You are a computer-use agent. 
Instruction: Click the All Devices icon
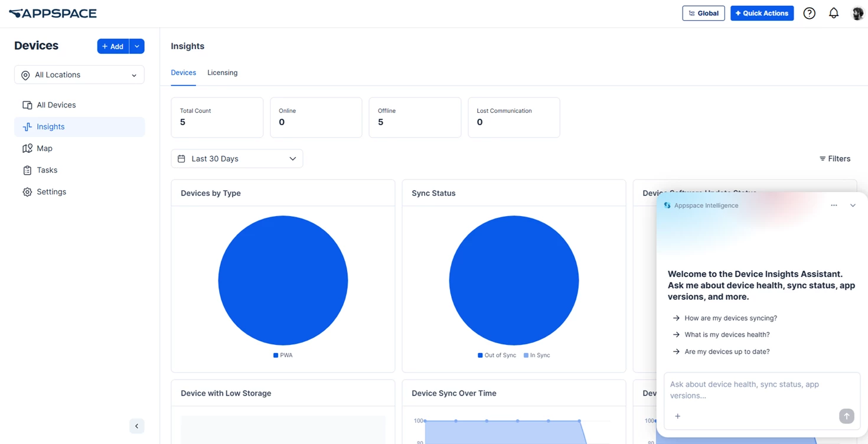pos(27,105)
